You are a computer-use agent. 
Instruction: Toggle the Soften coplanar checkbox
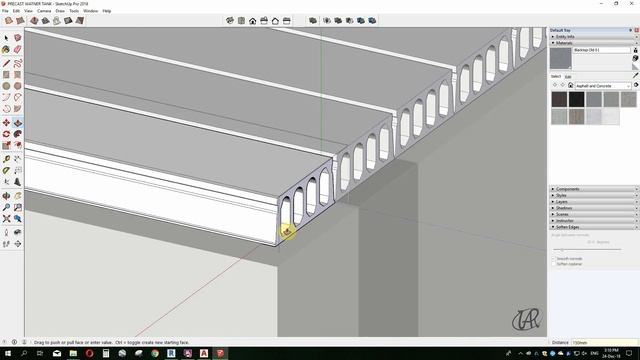(554, 264)
